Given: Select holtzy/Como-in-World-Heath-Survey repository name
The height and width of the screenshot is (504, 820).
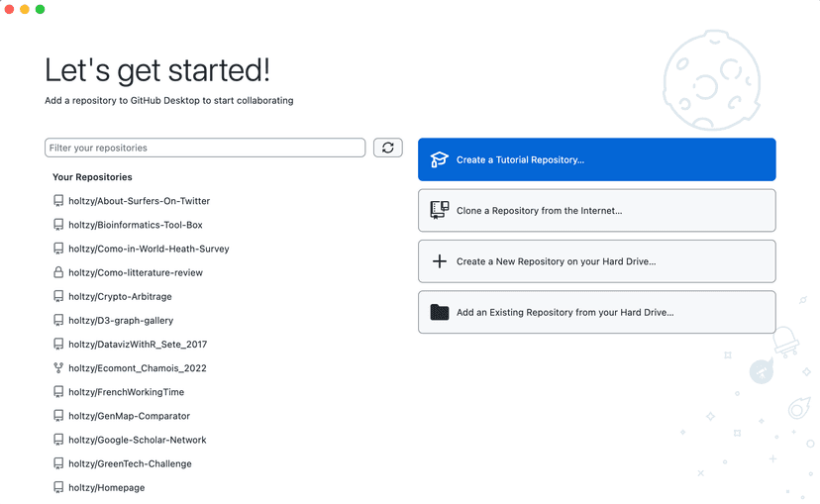Looking at the screenshot, I should (x=149, y=249).
